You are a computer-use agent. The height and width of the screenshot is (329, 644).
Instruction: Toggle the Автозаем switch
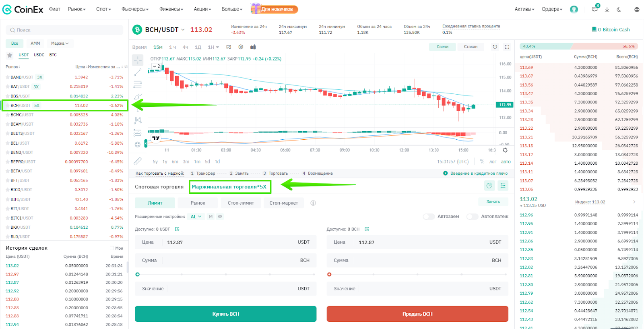tap(429, 217)
